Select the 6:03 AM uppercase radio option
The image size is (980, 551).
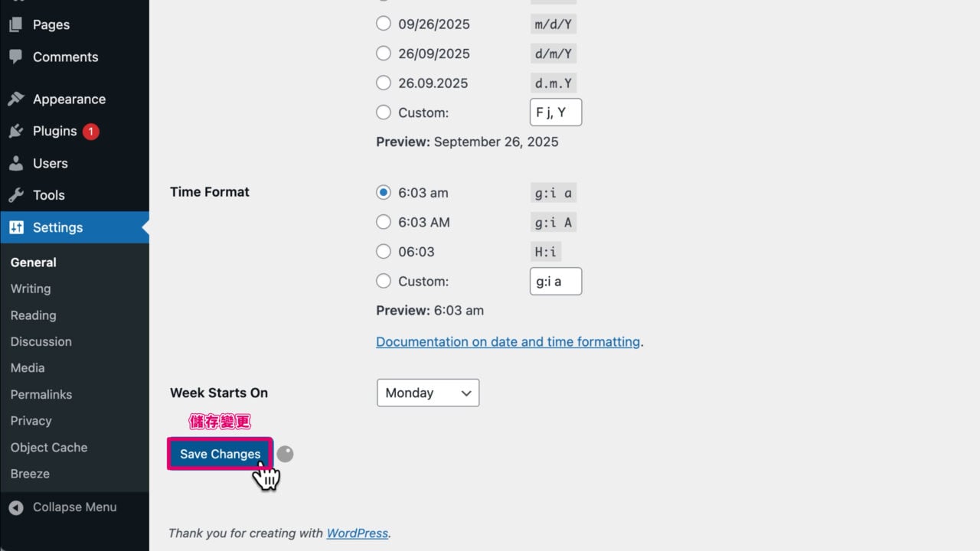384,222
